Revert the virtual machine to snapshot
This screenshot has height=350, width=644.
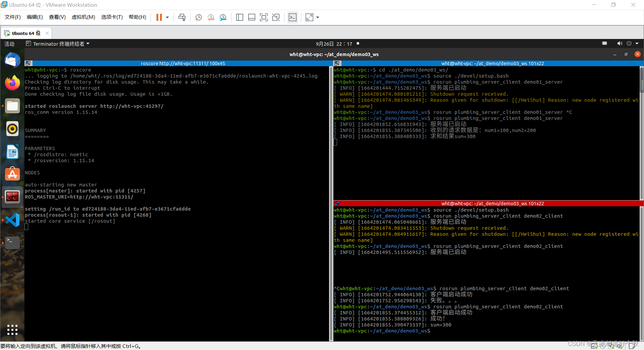click(x=211, y=17)
